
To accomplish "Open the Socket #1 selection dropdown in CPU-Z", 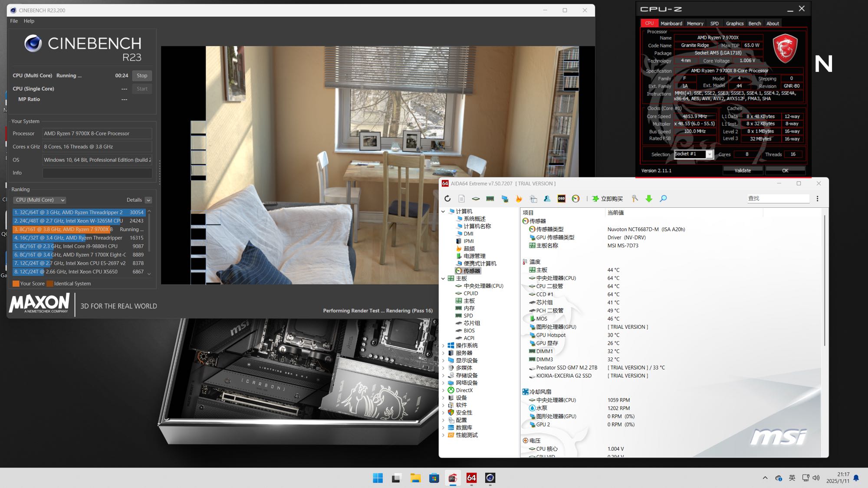I will pyautogui.click(x=710, y=154).
